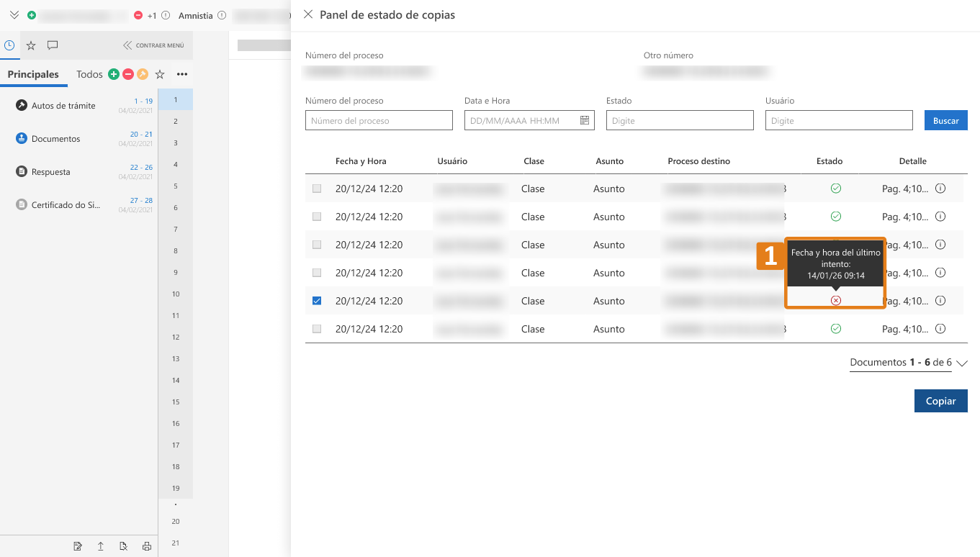Expand the Documentos 1 - 6 pagination chevron
980x557 pixels.
[963, 363]
